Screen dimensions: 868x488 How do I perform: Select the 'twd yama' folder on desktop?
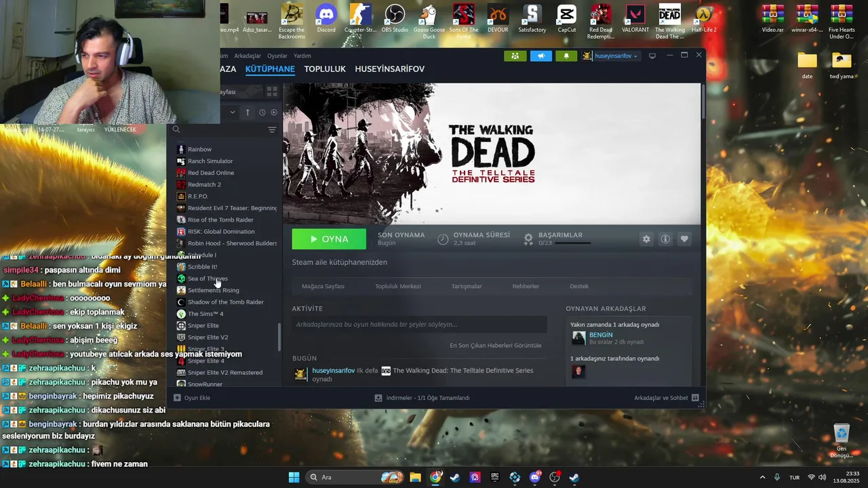point(842,66)
